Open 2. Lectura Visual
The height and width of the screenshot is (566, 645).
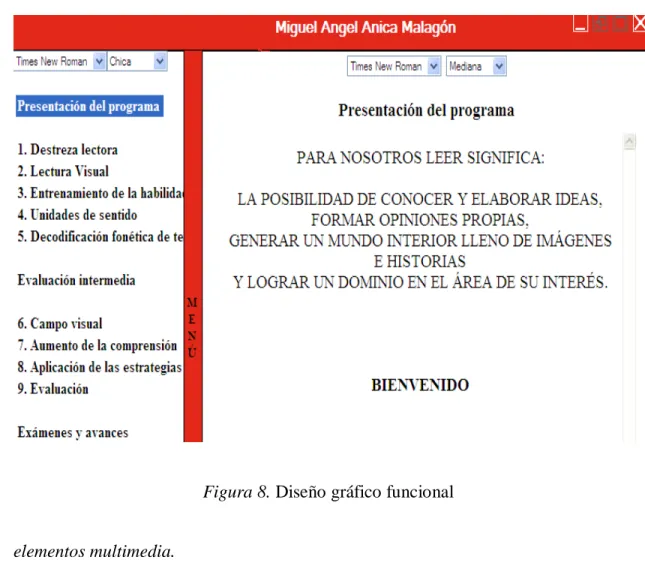pyautogui.click(x=63, y=171)
